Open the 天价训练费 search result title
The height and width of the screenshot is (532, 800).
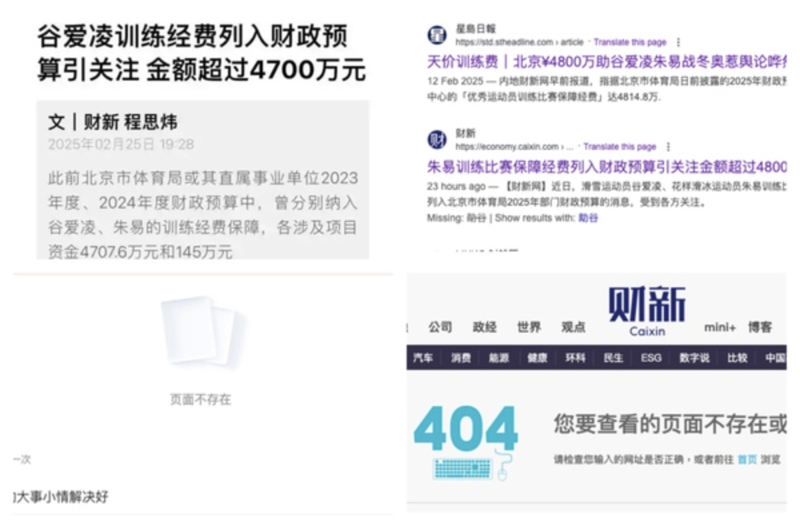click(606, 63)
